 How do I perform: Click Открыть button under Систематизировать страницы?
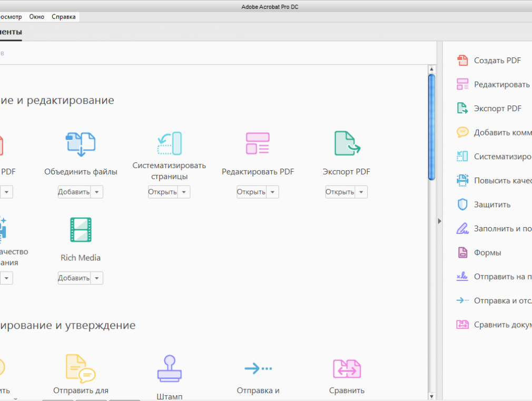pyautogui.click(x=163, y=192)
